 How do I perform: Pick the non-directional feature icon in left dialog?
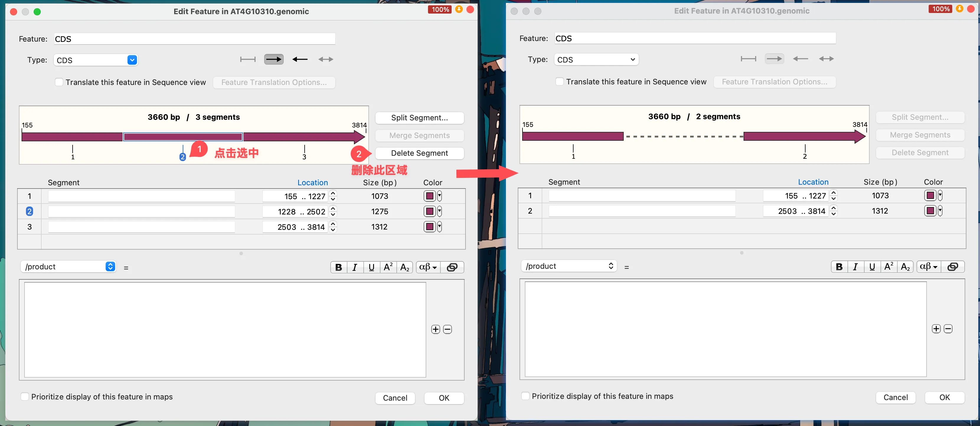(x=248, y=59)
